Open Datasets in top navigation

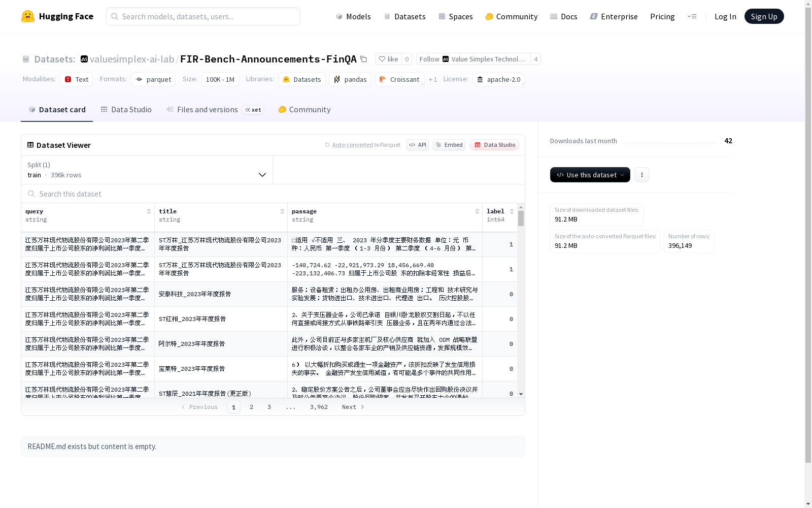404,16
